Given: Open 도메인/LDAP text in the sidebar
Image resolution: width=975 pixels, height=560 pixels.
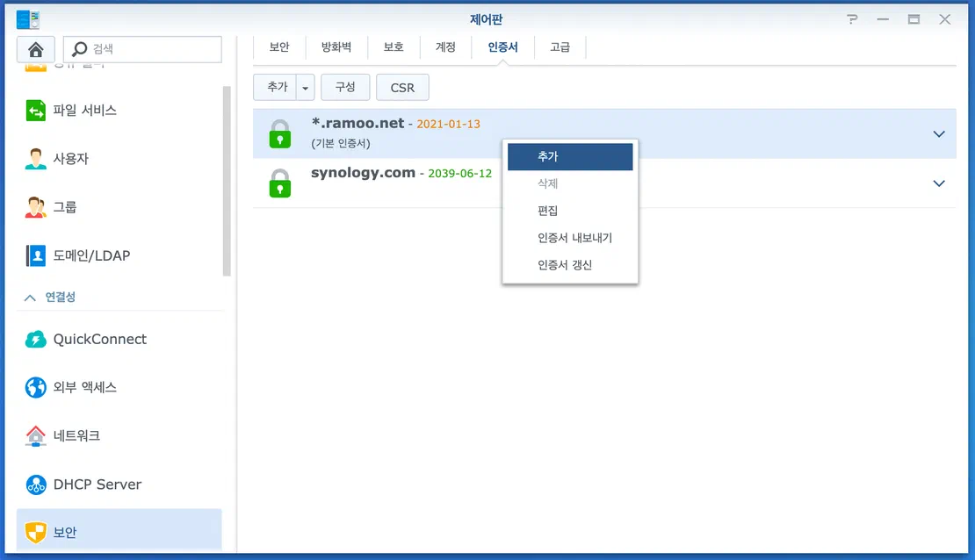Looking at the screenshot, I should click(x=91, y=255).
